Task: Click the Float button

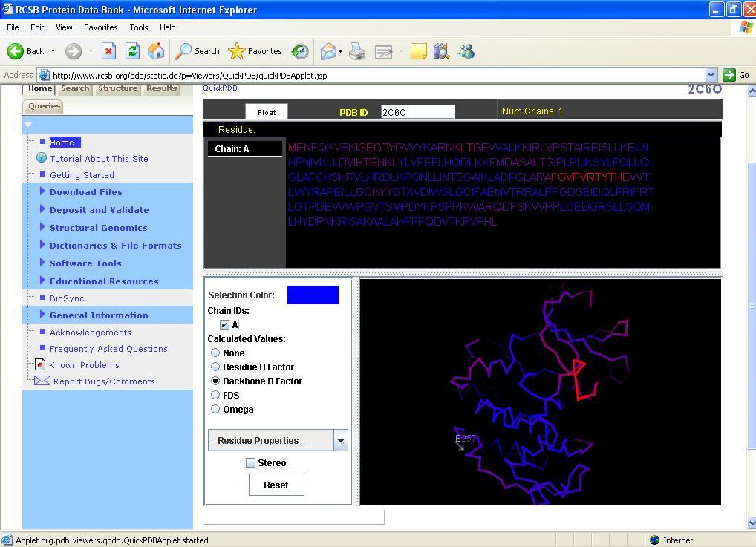Action: click(267, 112)
